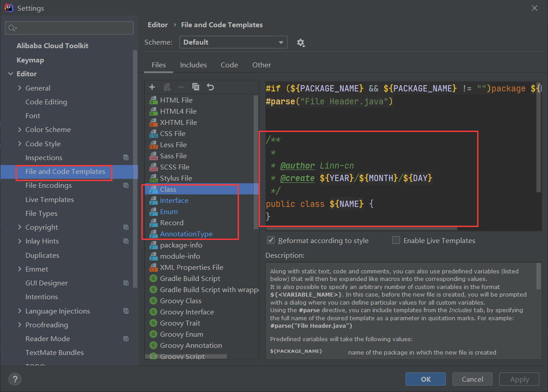Click the package-info template icon
Image resolution: width=548 pixels, height=392 pixels.
(153, 245)
